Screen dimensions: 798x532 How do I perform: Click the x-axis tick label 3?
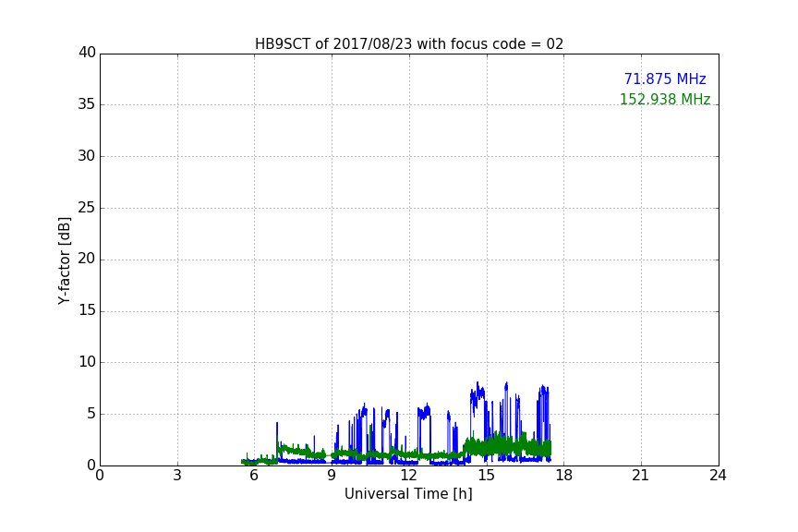[177, 476]
